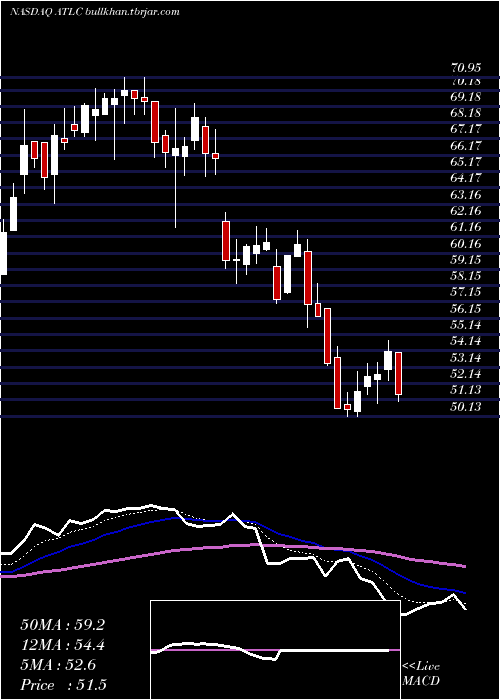500x700 pixels.
Task: Click the purple 50MA line end at the right
Action: pyautogui.click(x=464, y=567)
